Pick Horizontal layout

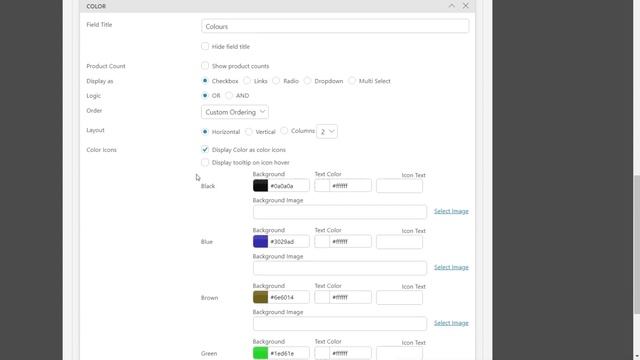pyautogui.click(x=205, y=132)
